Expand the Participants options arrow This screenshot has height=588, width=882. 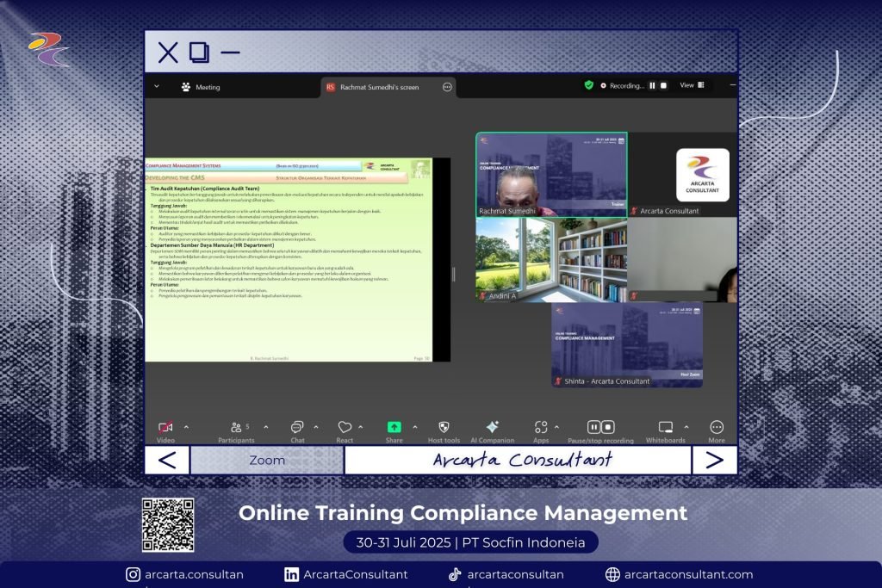click(x=265, y=427)
